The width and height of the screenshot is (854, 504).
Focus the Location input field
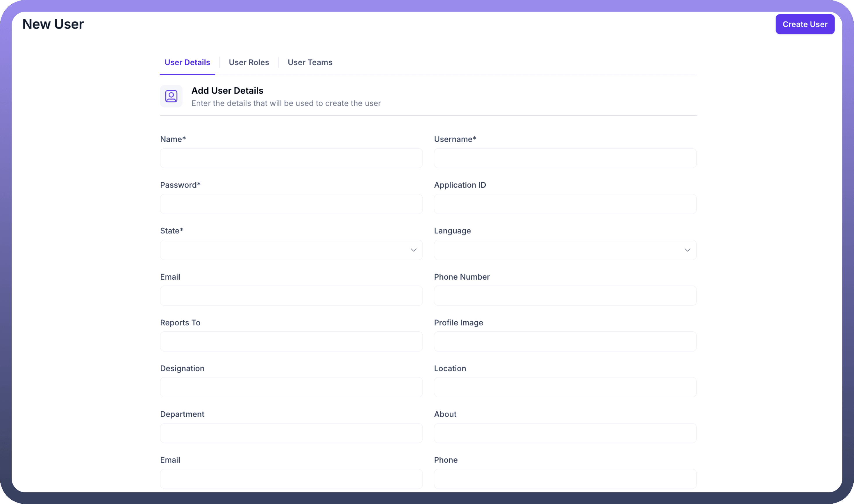coord(565,387)
